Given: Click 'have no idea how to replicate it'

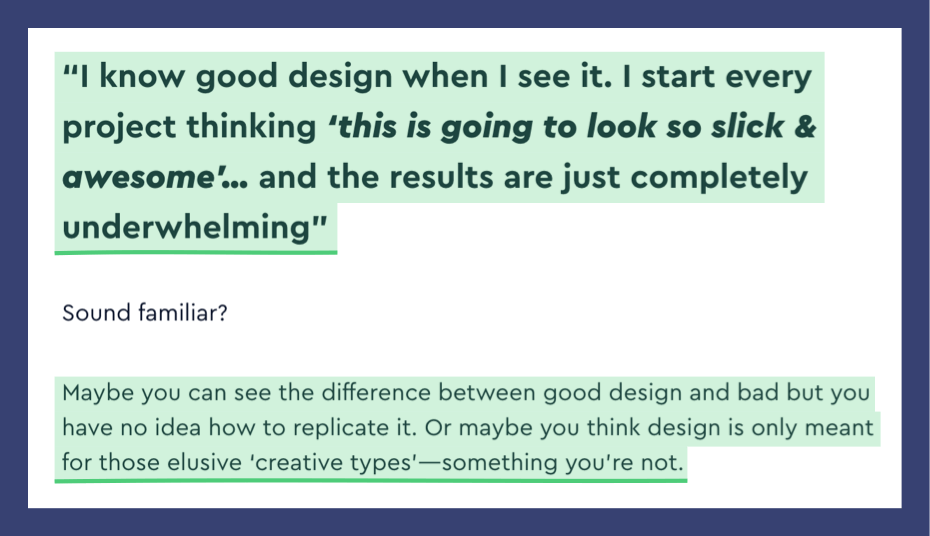Looking at the screenshot, I should [x=238, y=427].
